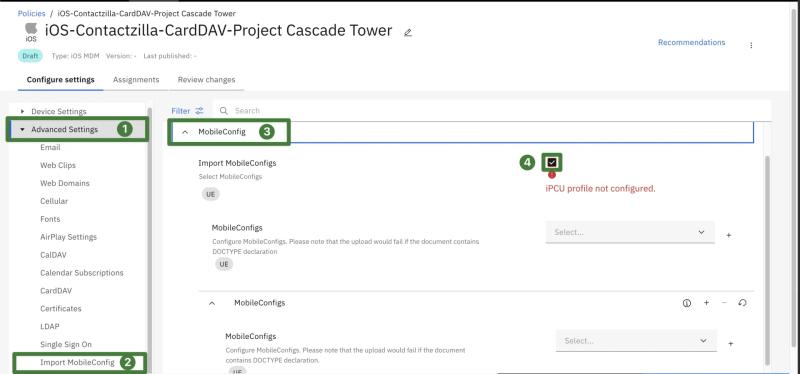This screenshot has height=374, width=800.
Task: Click the Filter button
Action: coord(187,111)
